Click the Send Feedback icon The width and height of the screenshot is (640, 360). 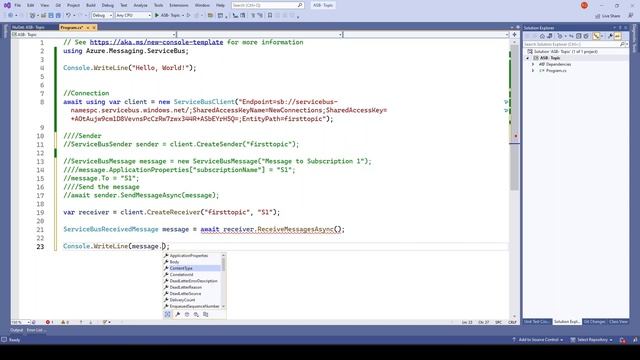[630, 16]
